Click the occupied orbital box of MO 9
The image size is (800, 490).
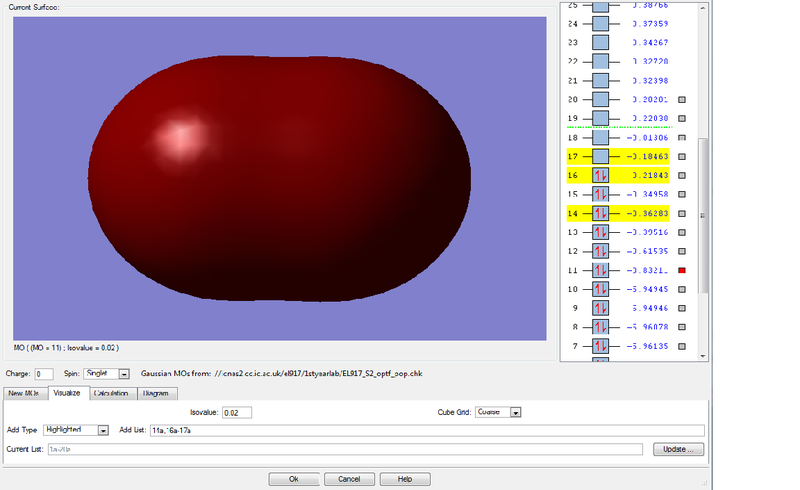tap(601, 308)
